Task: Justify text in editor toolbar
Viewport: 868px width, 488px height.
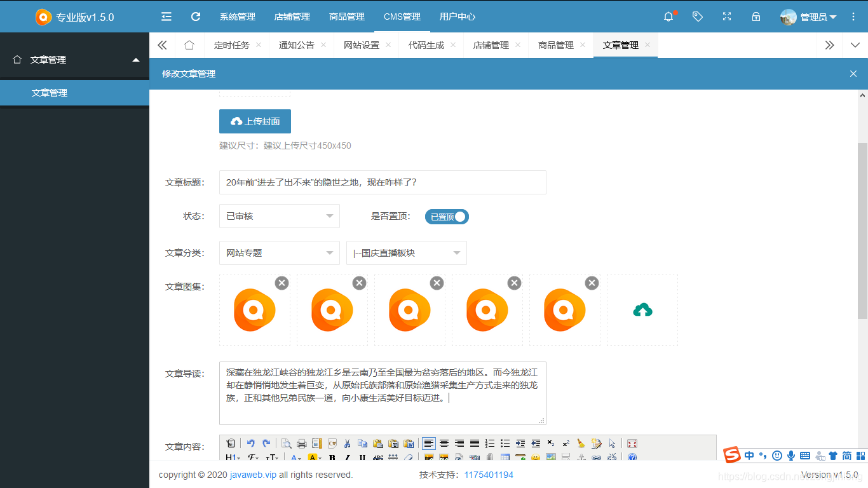Action: [475, 444]
